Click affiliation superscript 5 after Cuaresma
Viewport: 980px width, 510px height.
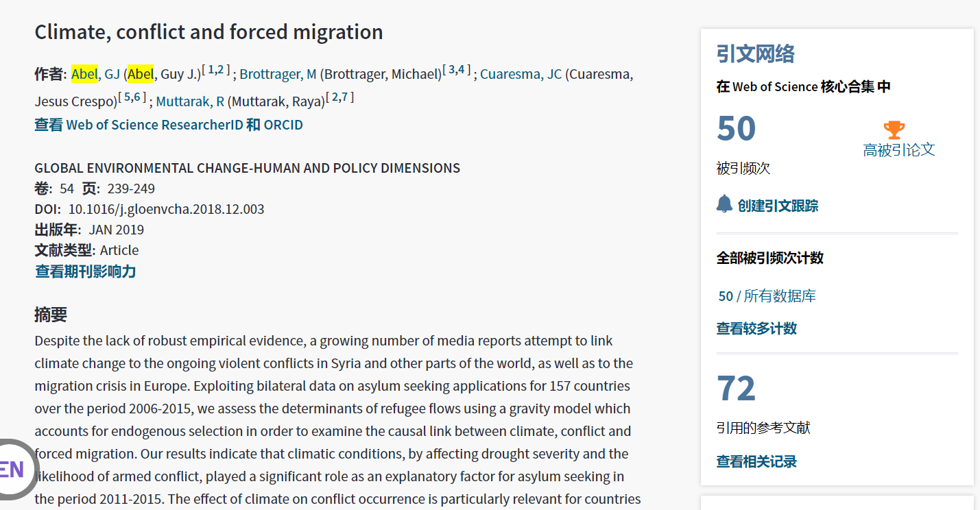pyautogui.click(x=127, y=97)
